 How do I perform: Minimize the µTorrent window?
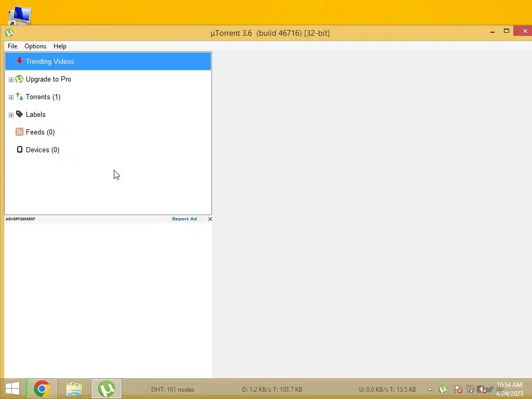point(493,32)
